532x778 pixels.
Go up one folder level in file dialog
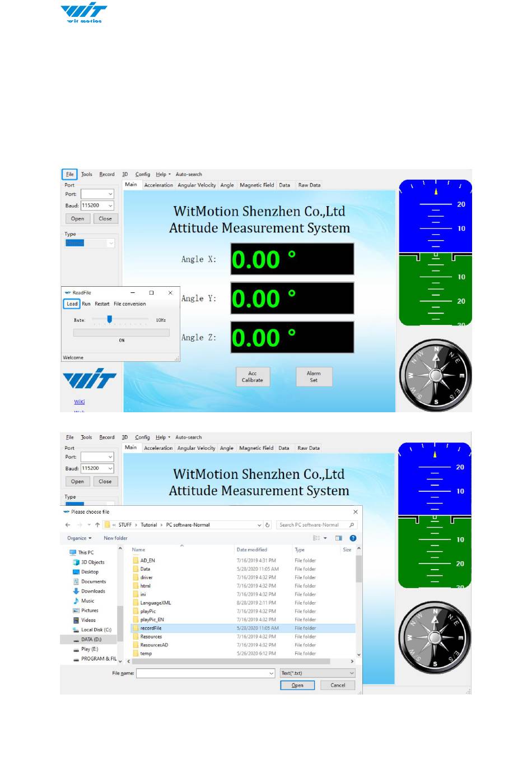[97, 525]
